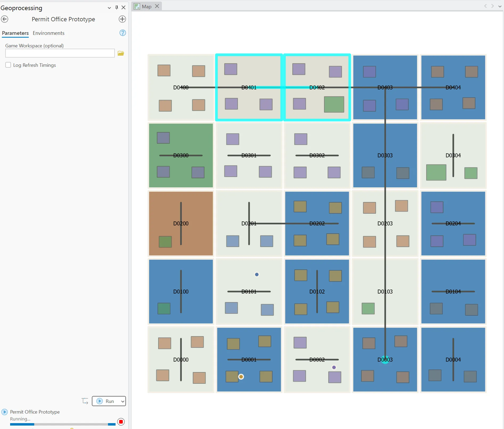Click the Running progress bar
Image resolution: width=504 pixels, height=429 pixels.
click(63, 424)
